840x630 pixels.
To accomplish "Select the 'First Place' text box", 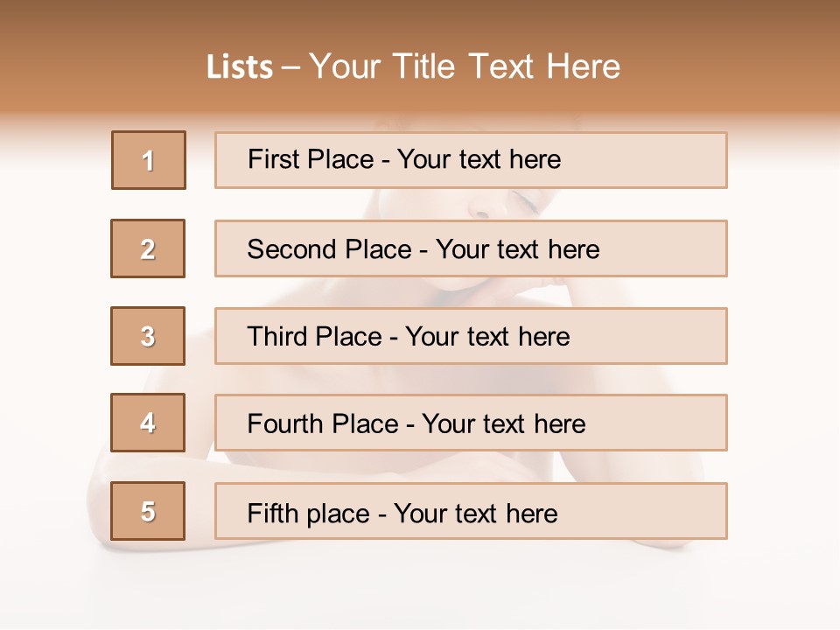I will point(471,160).
